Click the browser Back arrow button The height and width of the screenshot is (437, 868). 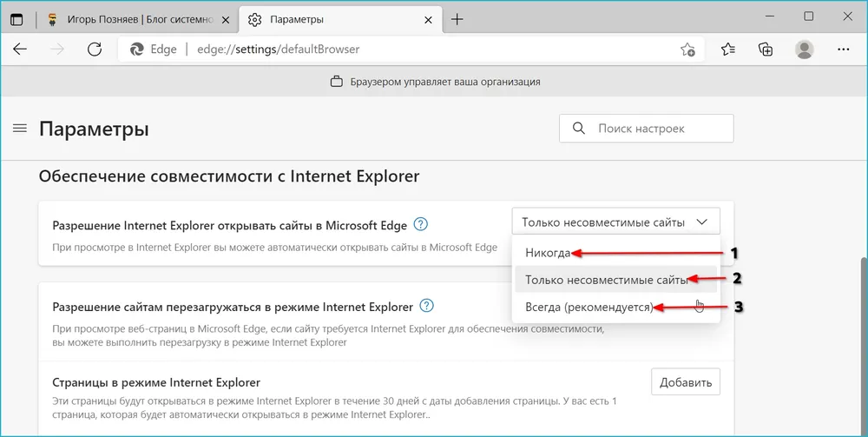tap(20, 50)
